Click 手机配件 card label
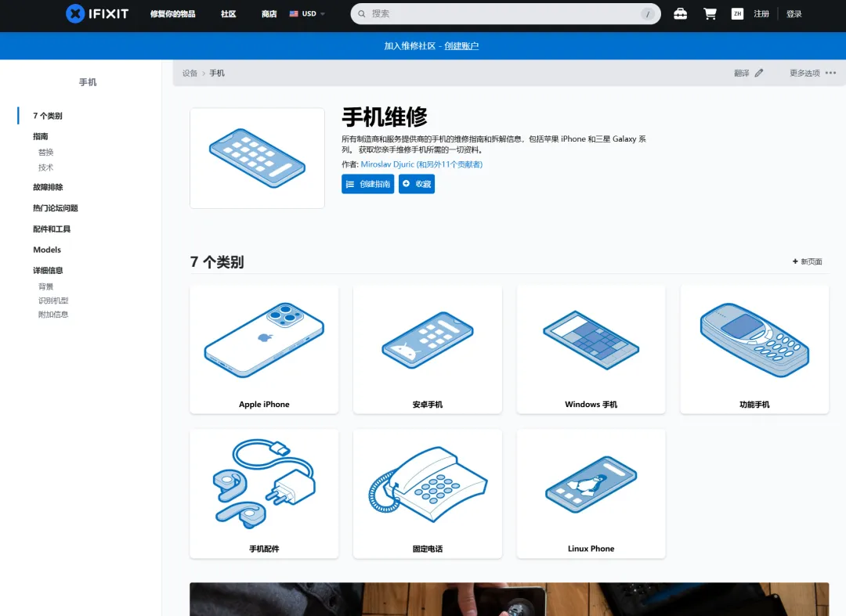Screen dimensions: 846x616 264,549
